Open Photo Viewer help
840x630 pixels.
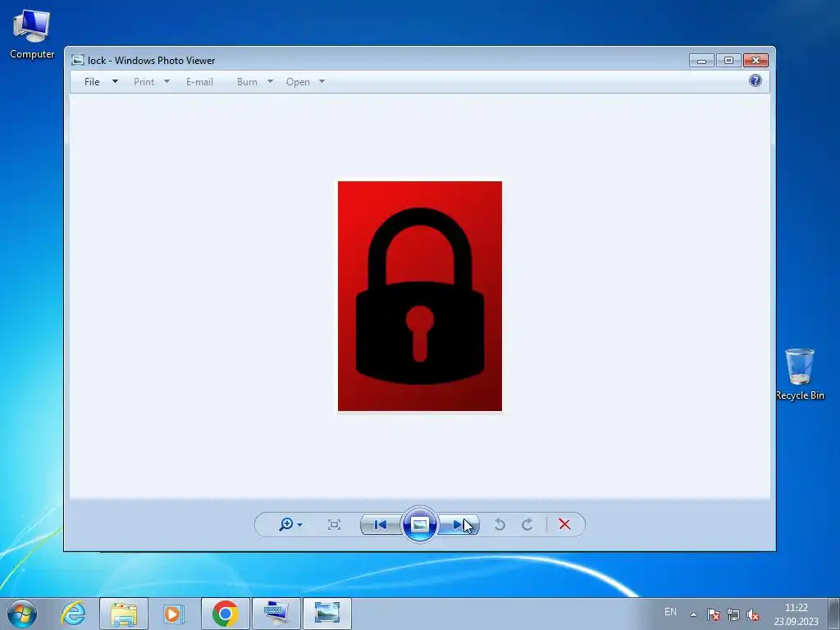point(756,80)
